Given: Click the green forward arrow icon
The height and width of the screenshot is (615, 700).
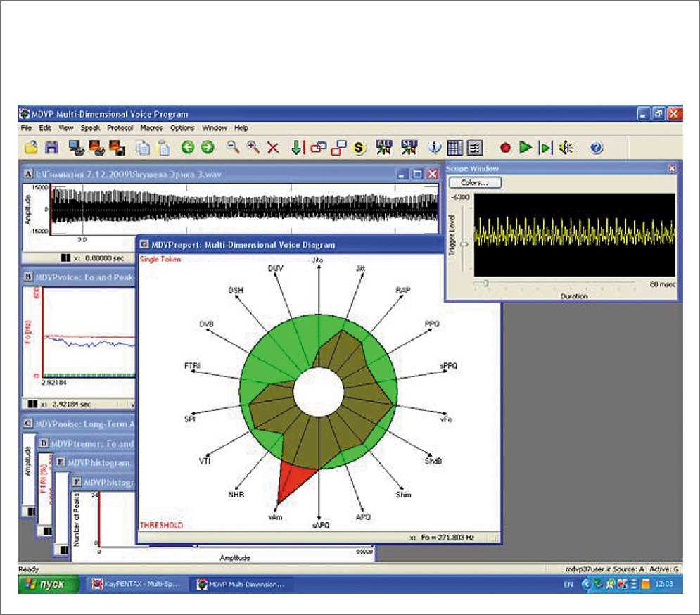Looking at the screenshot, I should [x=207, y=148].
